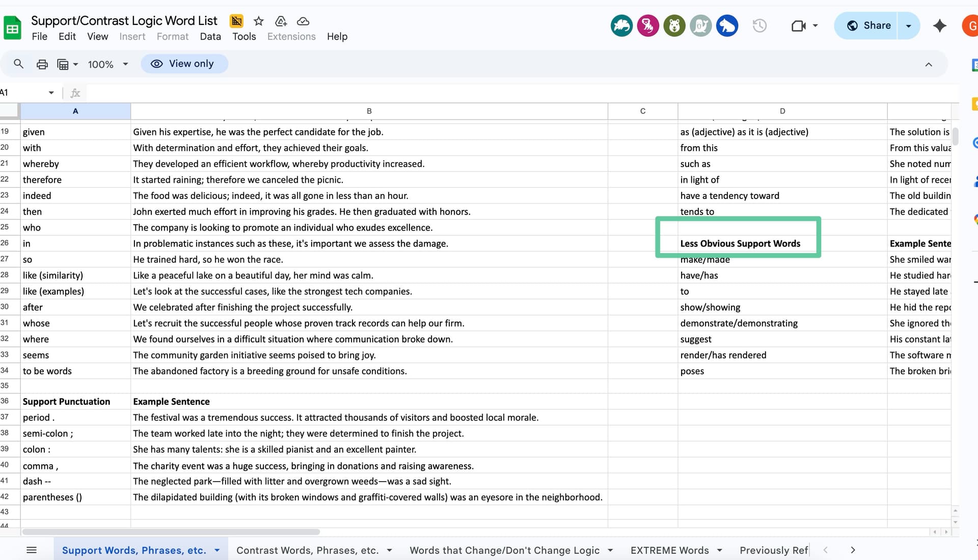Screen dimensions: 978x560
Task: Star this spreadsheet
Action: pos(259,21)
